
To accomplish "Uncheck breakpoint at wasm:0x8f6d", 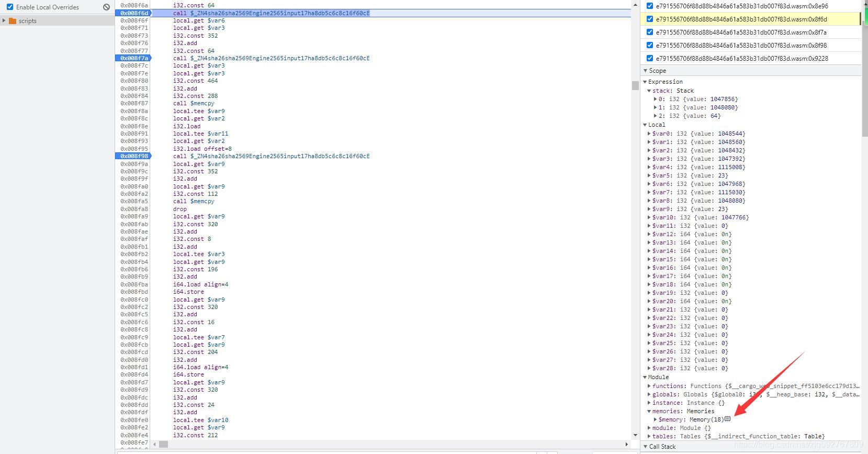I will tap(650, 19).
